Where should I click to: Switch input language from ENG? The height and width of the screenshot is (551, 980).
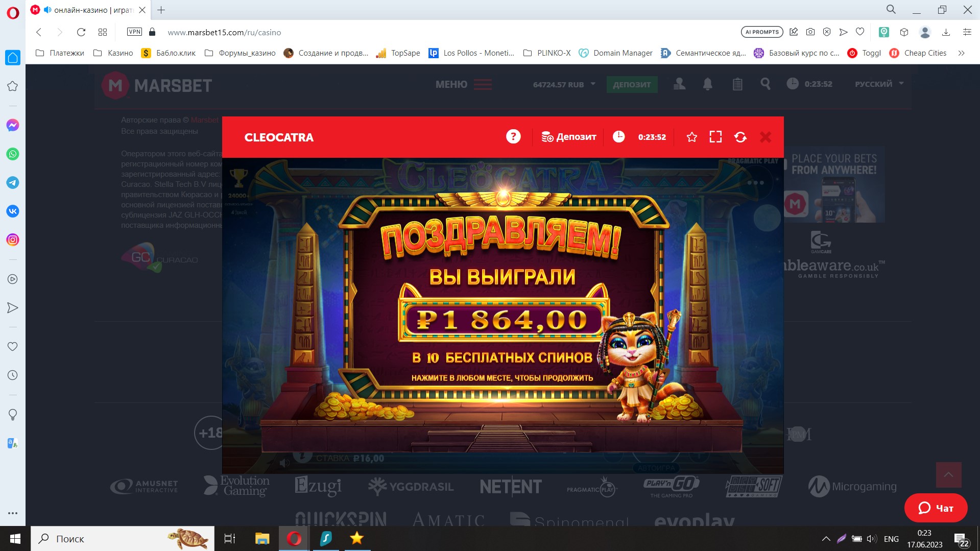pyautogui.click(x=891, y=539)
